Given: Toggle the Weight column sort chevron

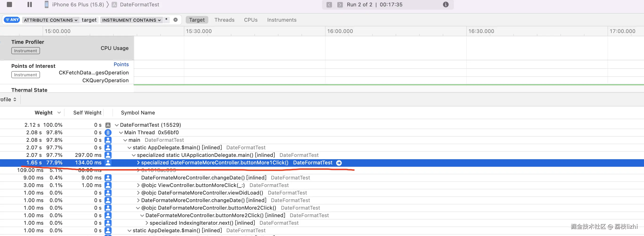Looking at the screenshot, I should tap(59, 113).
